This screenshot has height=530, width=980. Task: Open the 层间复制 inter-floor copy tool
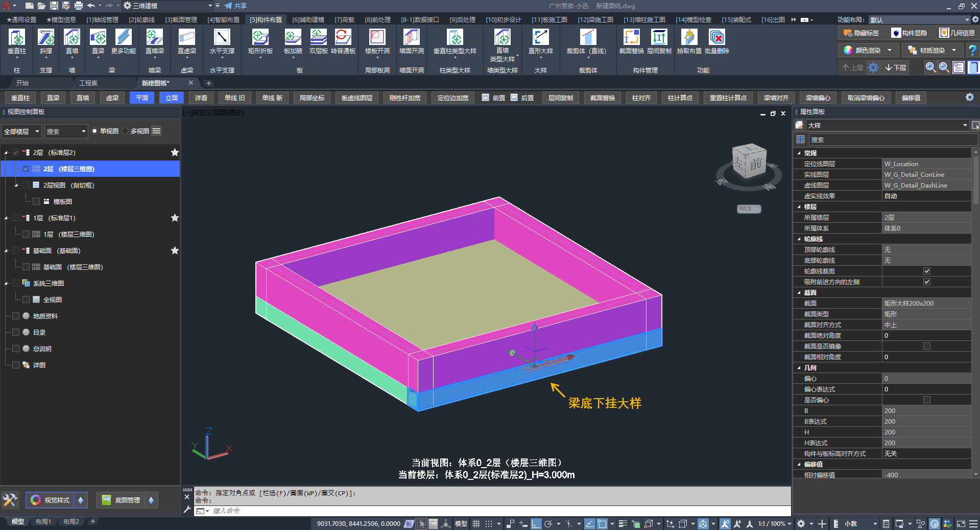pyautogui.click(x=659, y=41)
